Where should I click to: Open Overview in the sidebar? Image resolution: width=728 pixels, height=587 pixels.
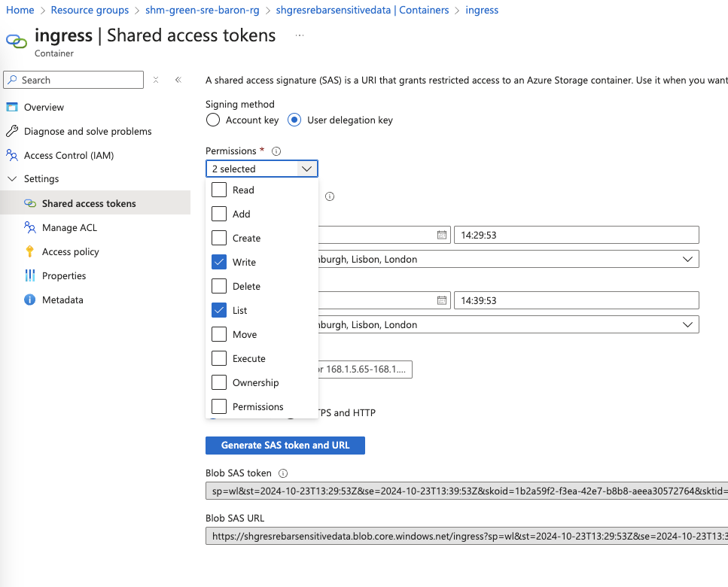(44, 107)
